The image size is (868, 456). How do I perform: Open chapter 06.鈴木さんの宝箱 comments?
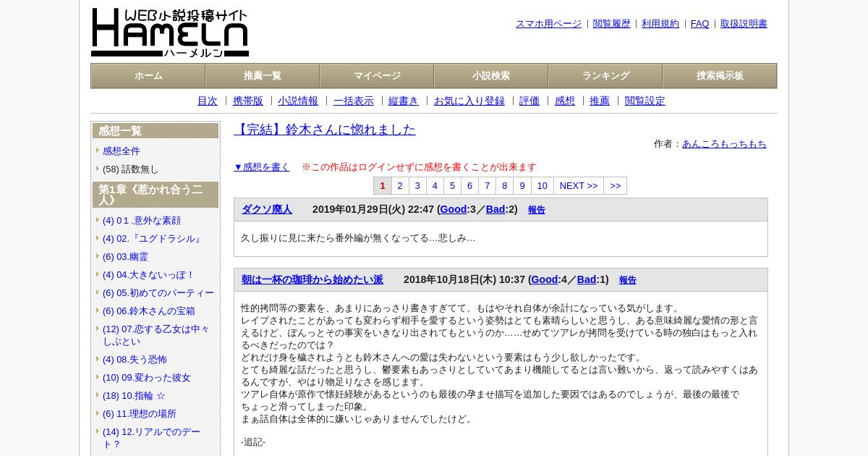pyautogui.click(x=149, y=311)
